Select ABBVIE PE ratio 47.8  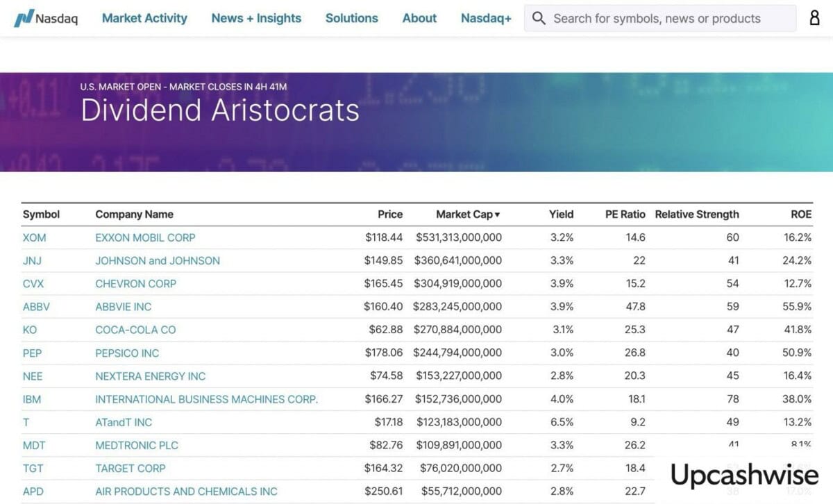click(635, 306)
